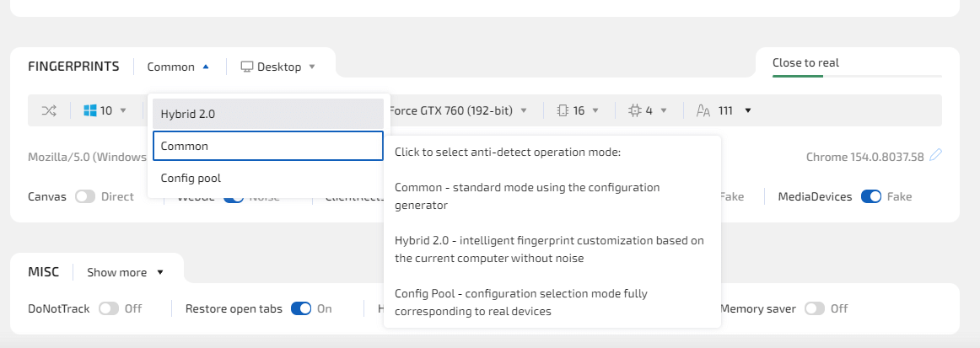This screenshot has height=348, width=980.
Task: Select Common mode from the list
Action: (x=268, y=146)
